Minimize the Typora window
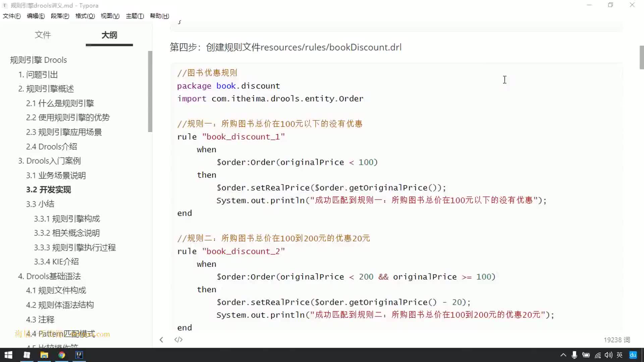This screenshot has width=644, height=362. pos(589,5)
